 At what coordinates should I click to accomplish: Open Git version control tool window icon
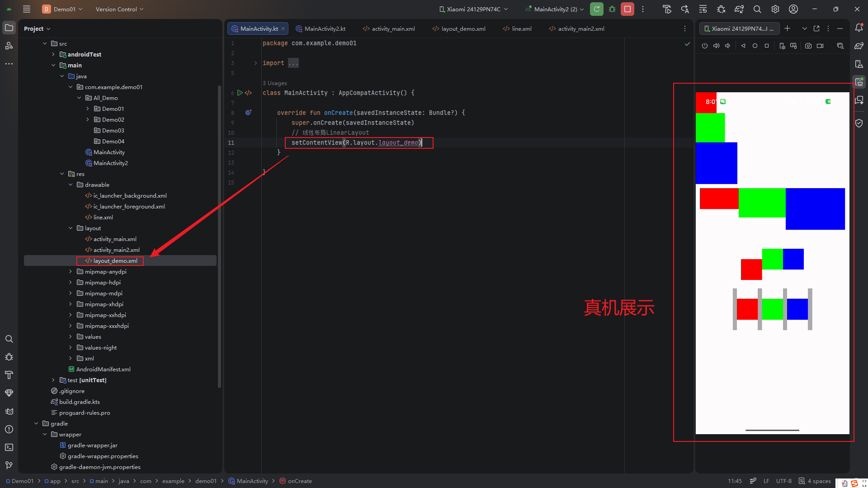[x=9, y=465]
